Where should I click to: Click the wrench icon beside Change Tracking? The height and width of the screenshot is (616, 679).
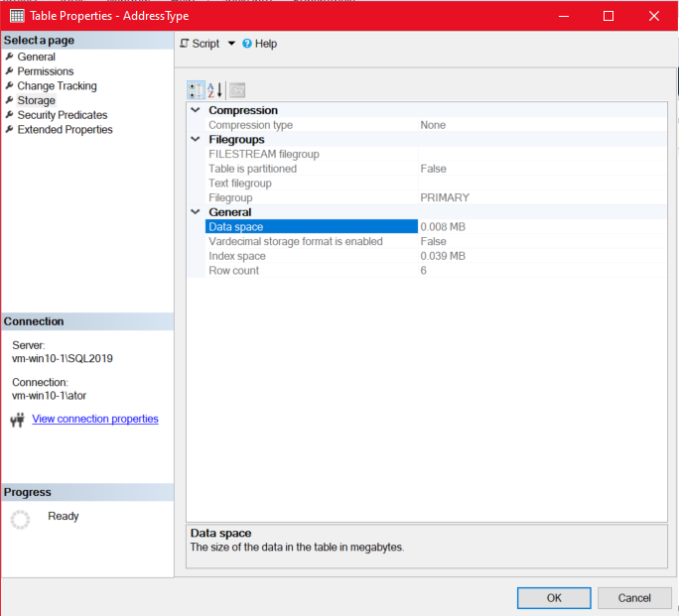[9, 85]
